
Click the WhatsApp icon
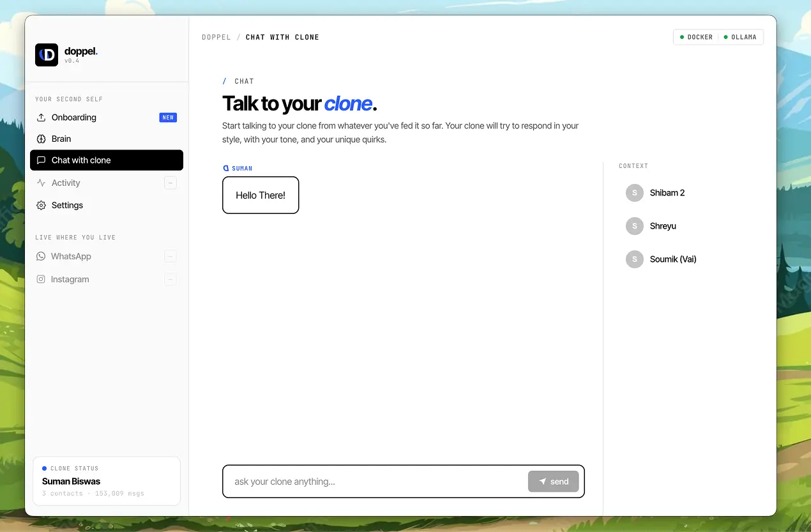tap(41, 256)
